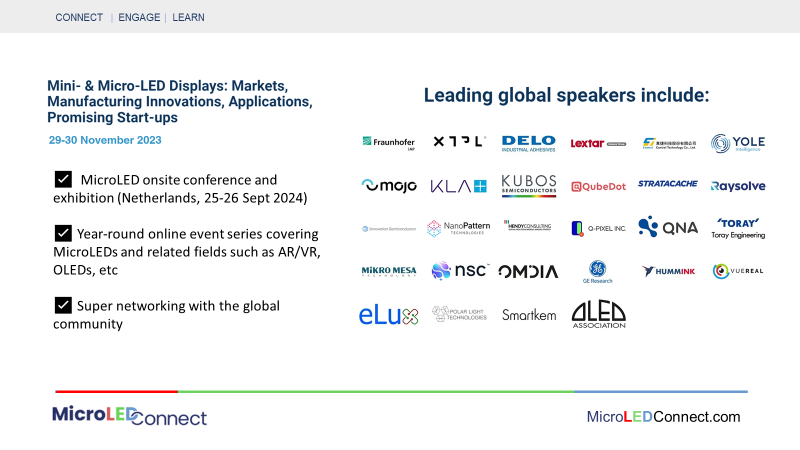Click the XTPL logo
The image size is (800, 450).
pyautogui.click(x=459, y=141)
